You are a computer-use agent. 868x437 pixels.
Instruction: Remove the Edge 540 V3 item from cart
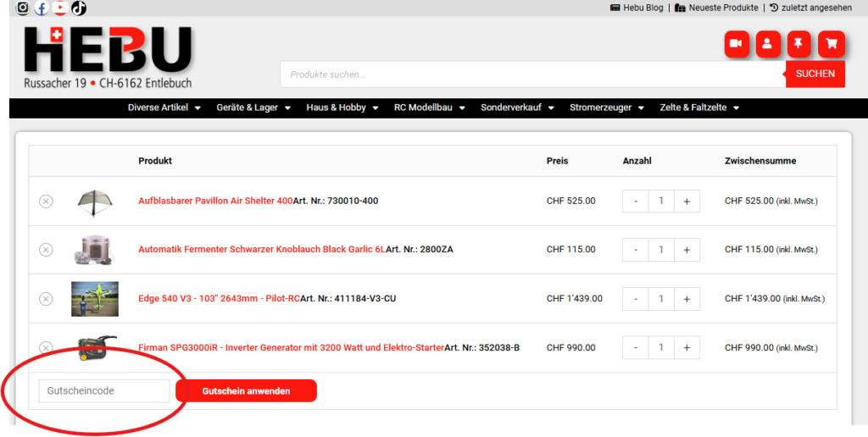[46, 299]
